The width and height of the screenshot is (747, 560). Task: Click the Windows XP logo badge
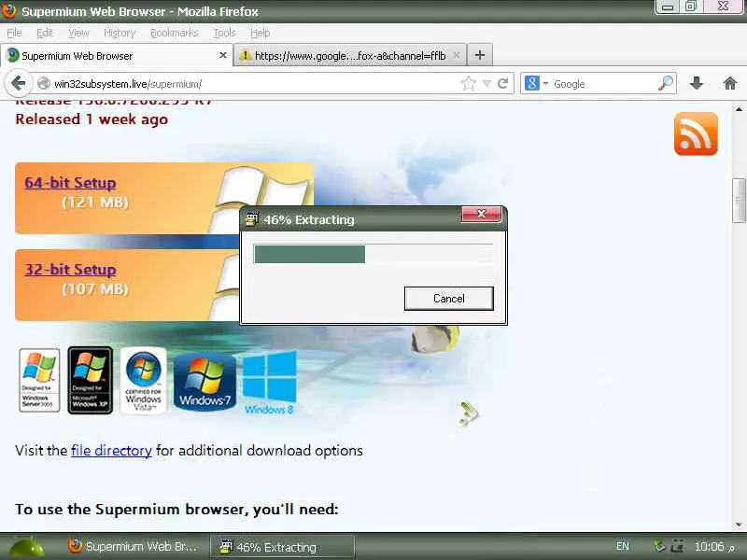pyautogui.click(x=90, y=380)
